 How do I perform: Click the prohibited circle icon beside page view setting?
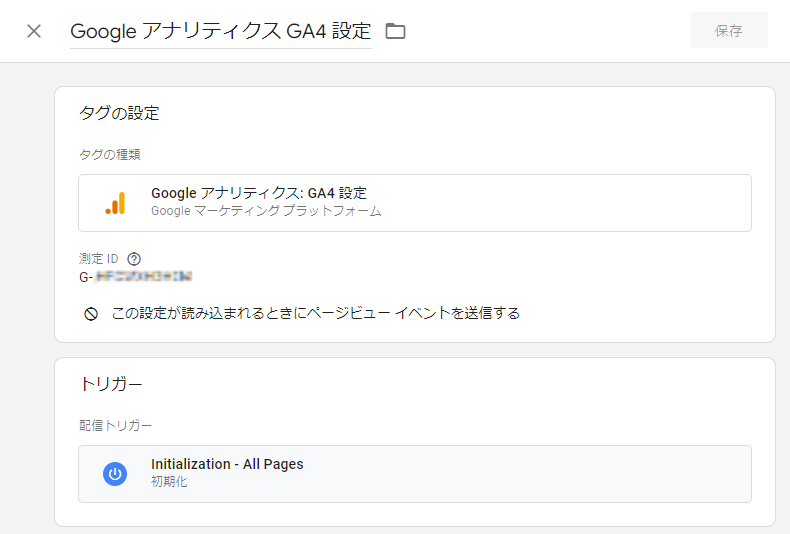91,314
